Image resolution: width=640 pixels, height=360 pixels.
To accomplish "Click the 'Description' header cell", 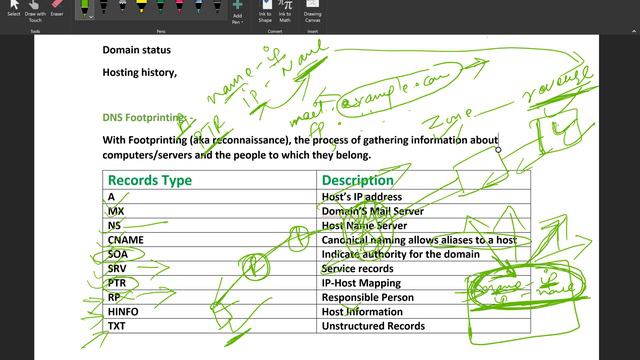I will coord(423,180).
